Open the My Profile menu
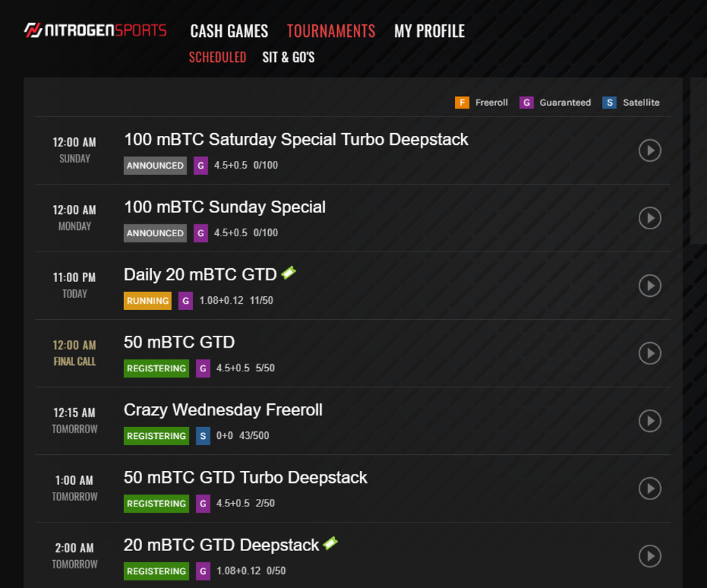The width and height of the screenshot is (707, 588). (429, 31)
